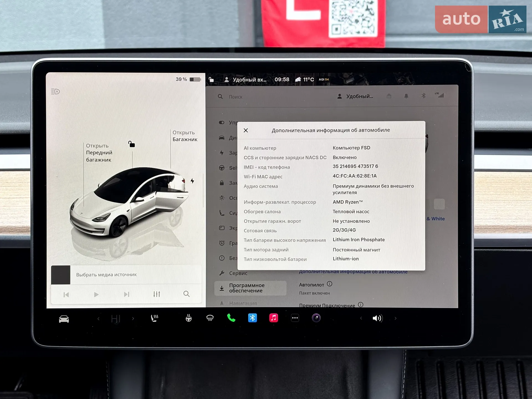The width and height of the screenshot is (532, 399).
Task: Open the media equalizer sliders icon
Action: 157,294
